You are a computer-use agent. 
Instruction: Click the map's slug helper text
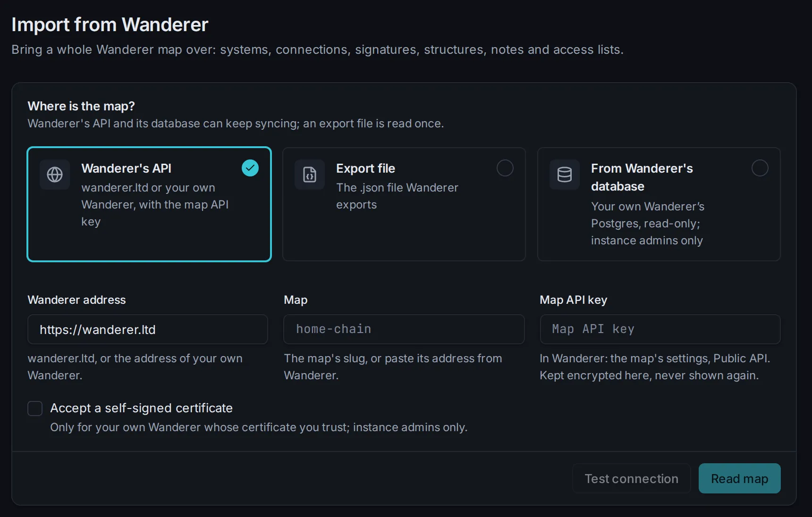click(x=393, y=367)
